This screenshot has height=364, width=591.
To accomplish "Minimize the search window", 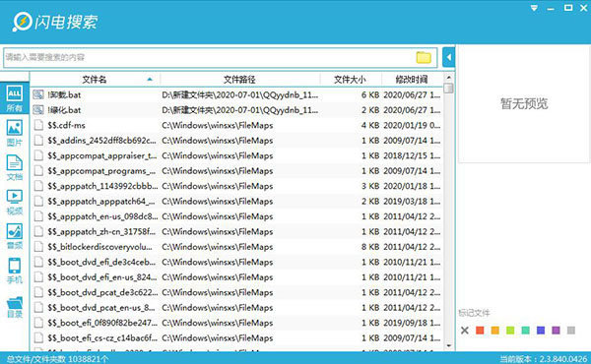I will 551,8.
